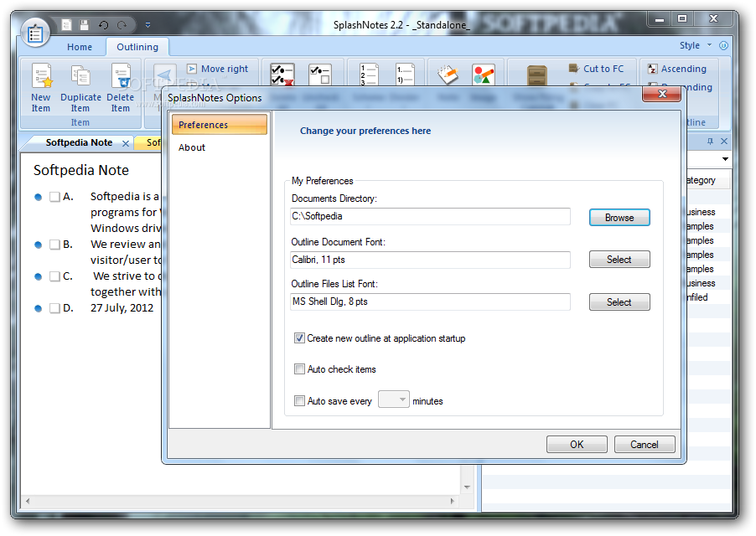
Task: Open the quick access toolbar customize arrow
Action: coord(148,25)
